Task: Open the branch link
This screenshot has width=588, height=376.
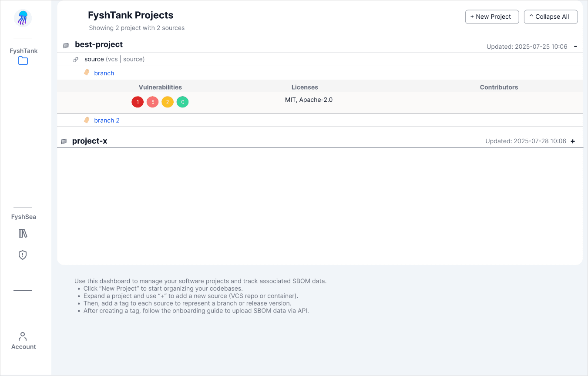Action: point(104,73)
